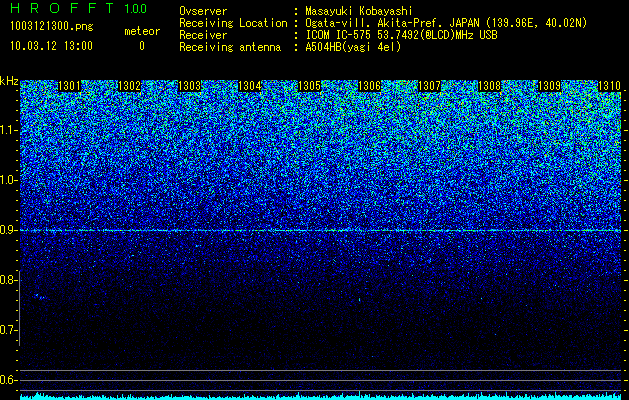Click the 1301 time marker
Viewport: 629px width, 400px height.
pyautogui.click(x=69, y=86)
